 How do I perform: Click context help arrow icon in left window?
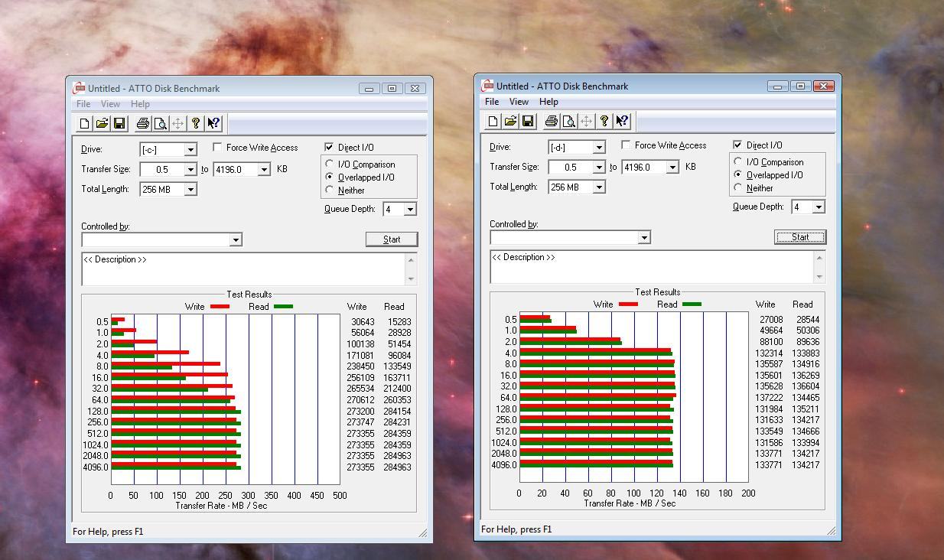213,123
